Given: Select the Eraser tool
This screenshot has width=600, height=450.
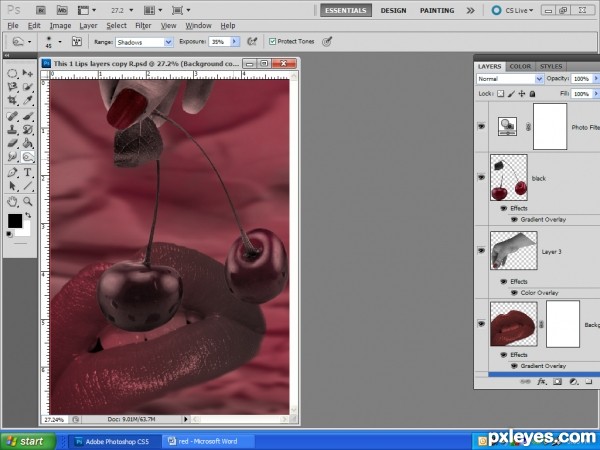Looking at the screenshot, I should click(x=13, y=143).
